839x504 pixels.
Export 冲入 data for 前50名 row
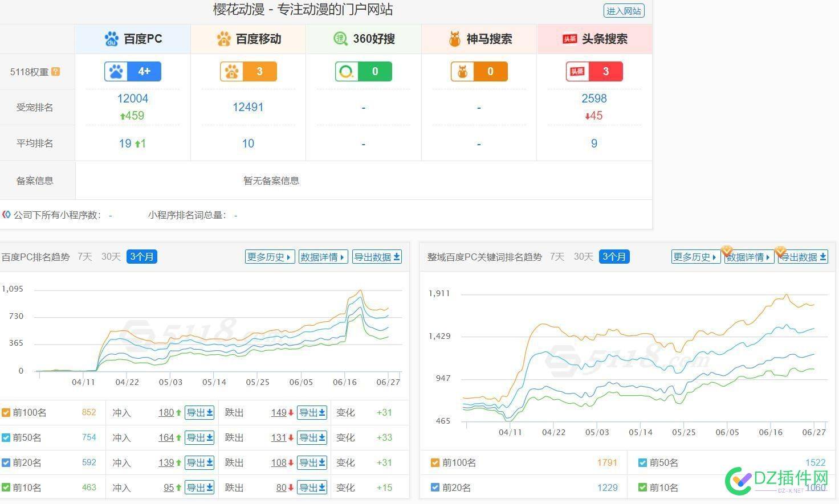[199, 438]
